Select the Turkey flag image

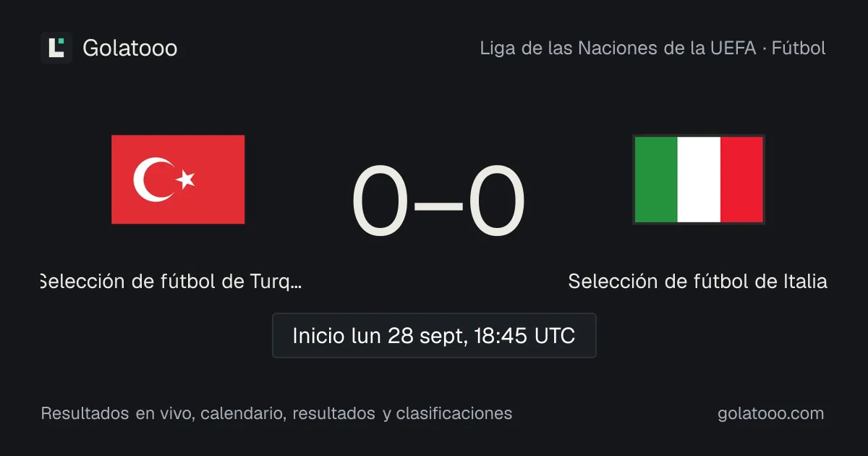pos(178,180)
